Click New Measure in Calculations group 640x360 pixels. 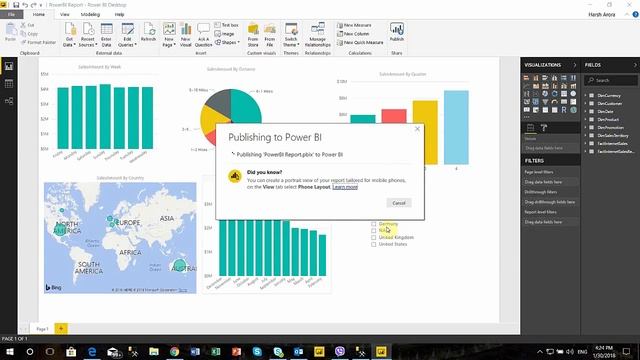point(354,25)
